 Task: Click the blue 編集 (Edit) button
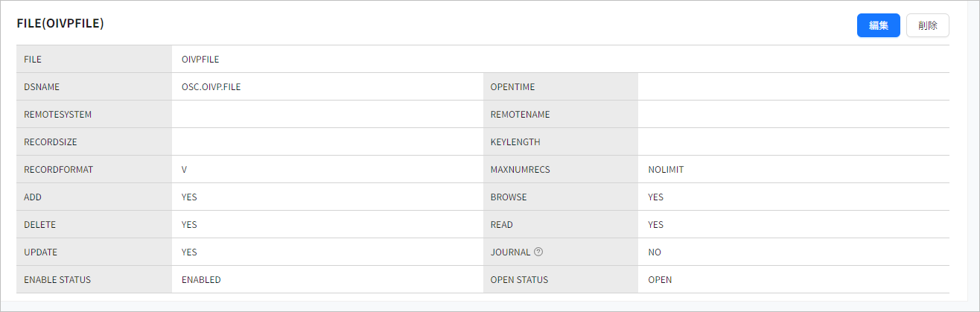879,25
